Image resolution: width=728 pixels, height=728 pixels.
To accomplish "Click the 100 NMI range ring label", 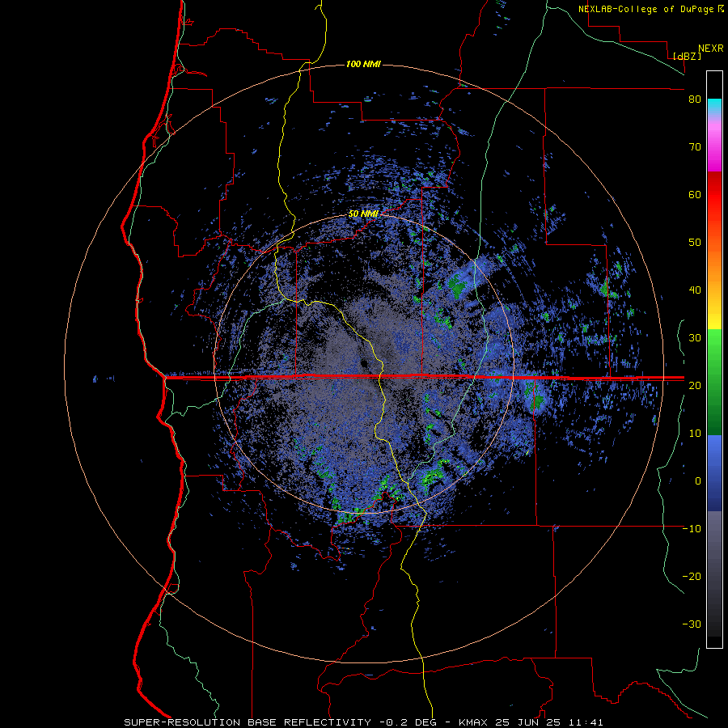I will coord(363,64).
